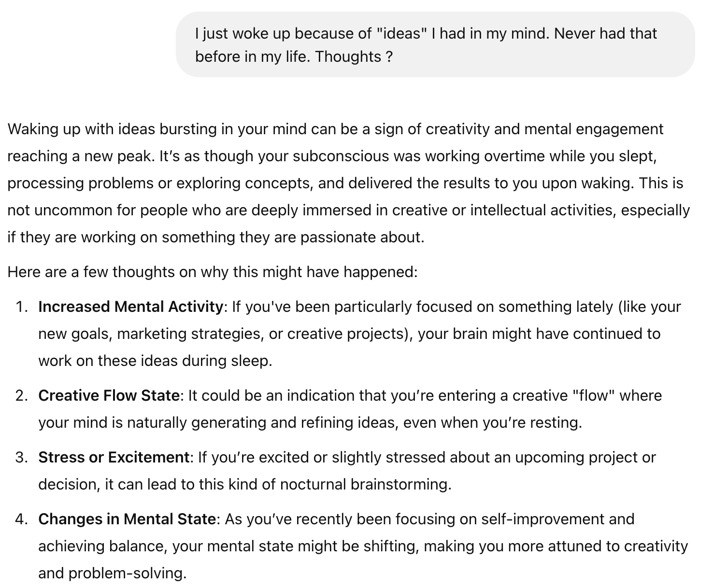Click the opening paragraph starting "Waking up with ideas"
Viewport: 713px width, 588px height.
348,183
